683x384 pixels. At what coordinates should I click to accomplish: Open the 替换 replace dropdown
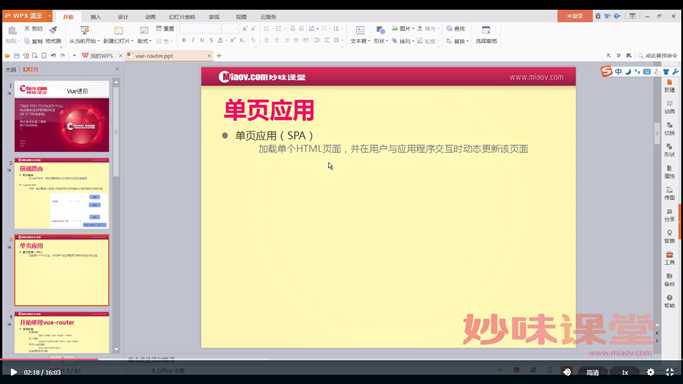(457, 41)
